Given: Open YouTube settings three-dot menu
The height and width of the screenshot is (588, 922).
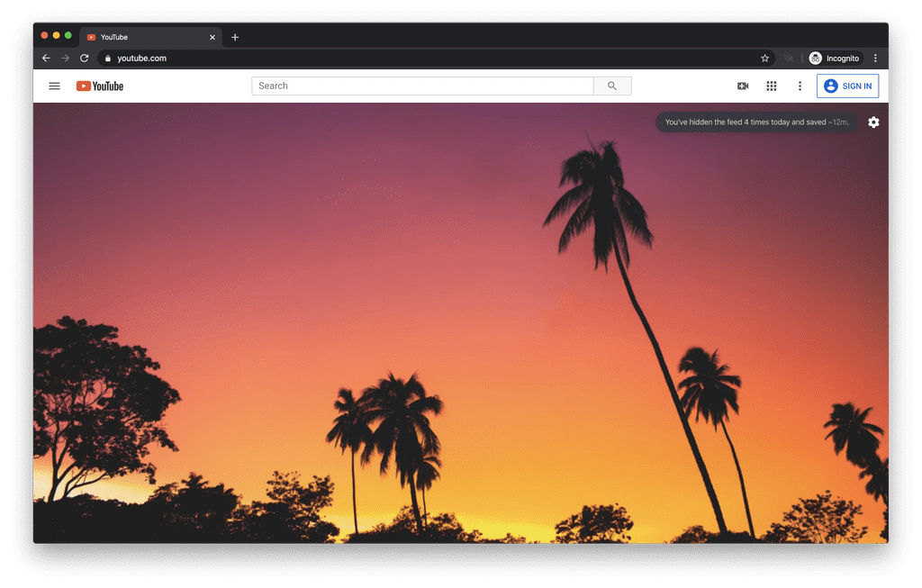Looking at the screenshot, I should point(800,86).
